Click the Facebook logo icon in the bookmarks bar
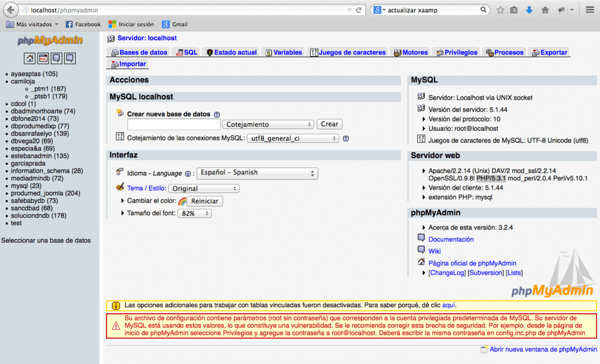This screenshot has height=364, width=600. [69, 25]
